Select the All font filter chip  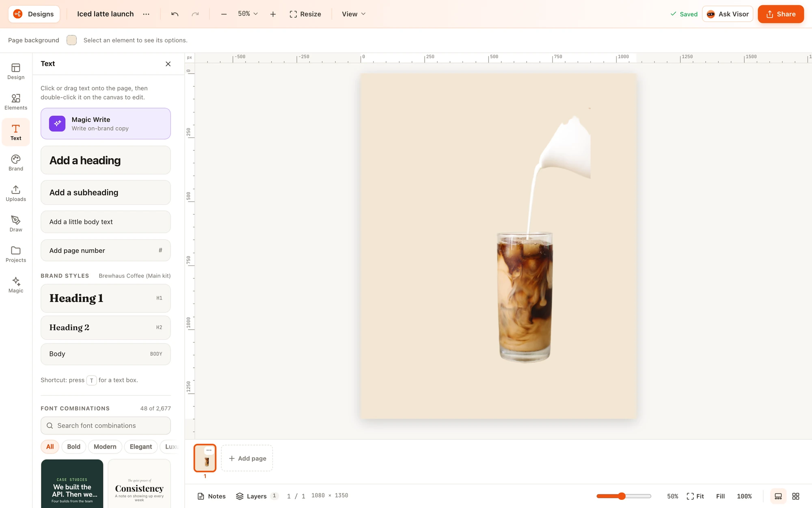click(x=50, y=447)
